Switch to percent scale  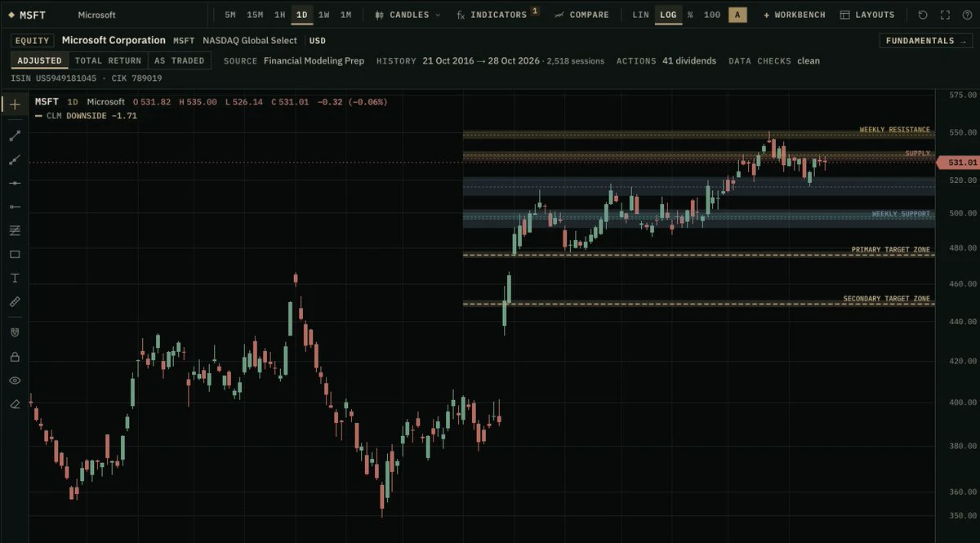[x=690, y=15]
